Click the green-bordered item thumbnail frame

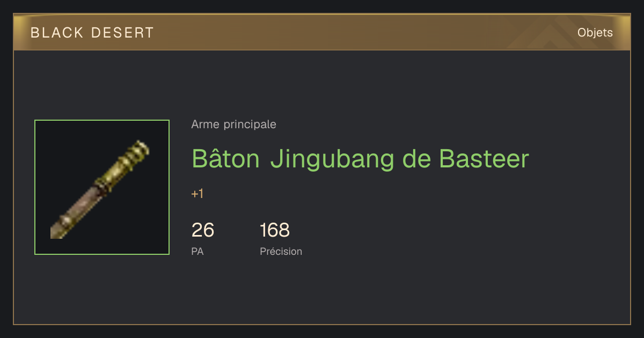coord(102,187)
